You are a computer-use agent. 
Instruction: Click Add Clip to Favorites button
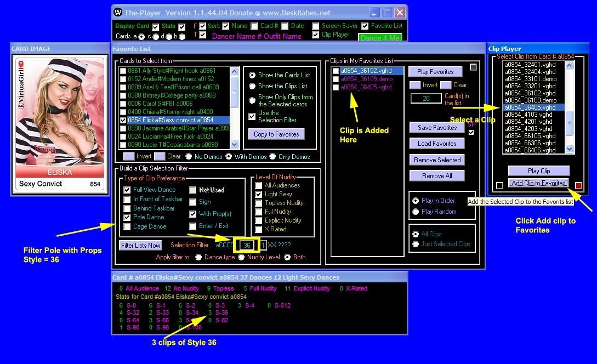(x=539, y=183)
